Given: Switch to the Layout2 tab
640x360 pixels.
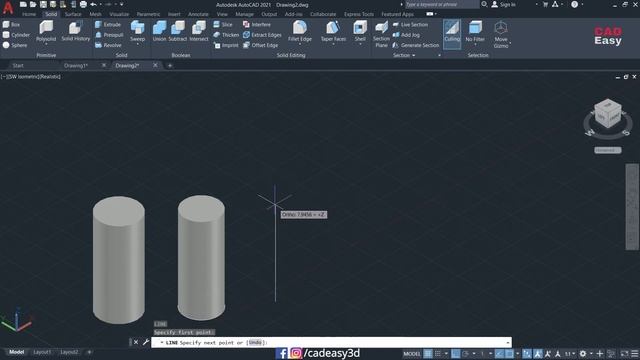Looking at the screenshot, I should (x=69, y=352).
